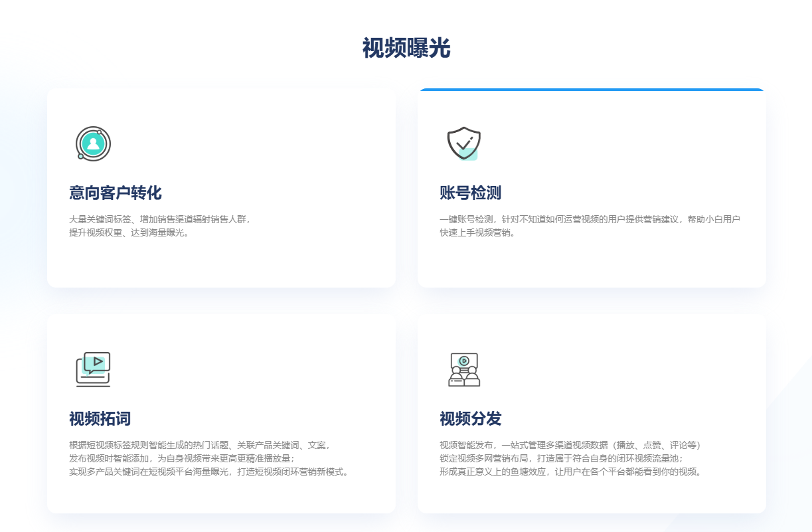Click the shield checkmark icon
The width and height of the screenshot is (812, 532).
point(463,143)
